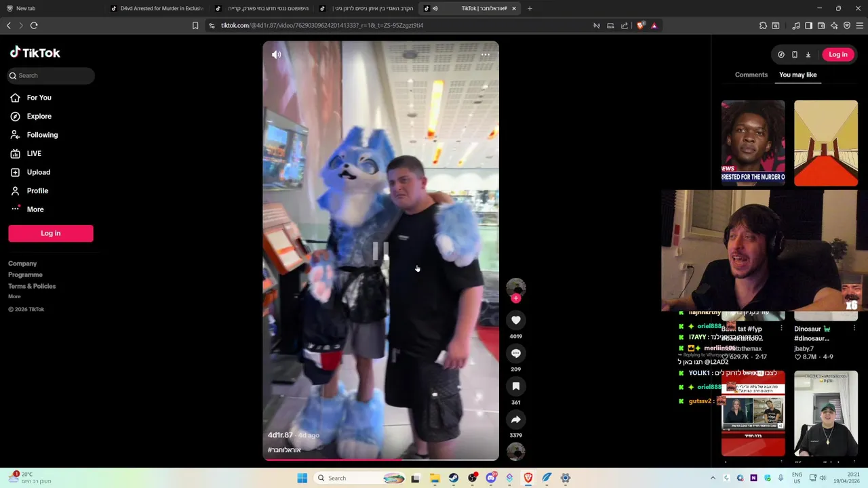868x488 pixels.
Task: Open the Brave VPN shield icon
Action: coord(847,25)
